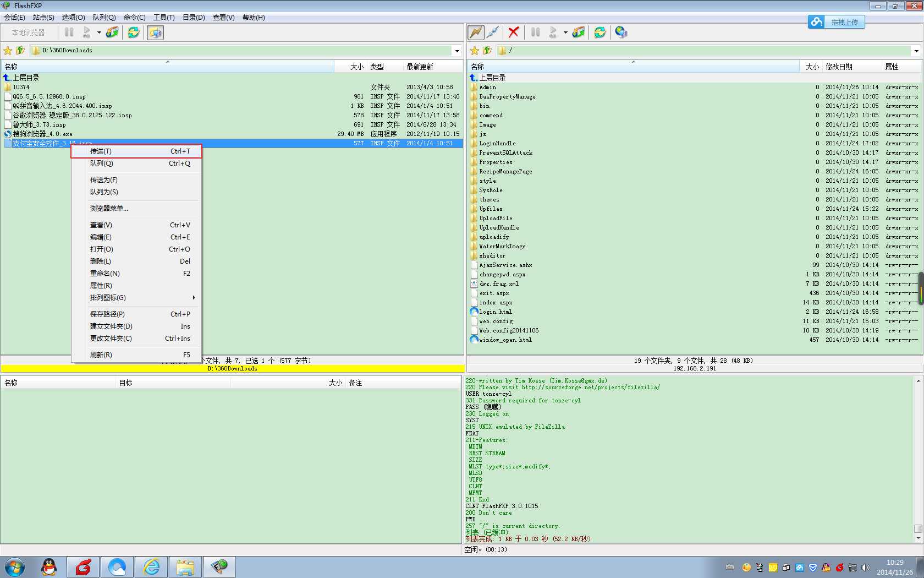
Task: Open the file explorer taskbar icon
Action: tap(185, 567)
